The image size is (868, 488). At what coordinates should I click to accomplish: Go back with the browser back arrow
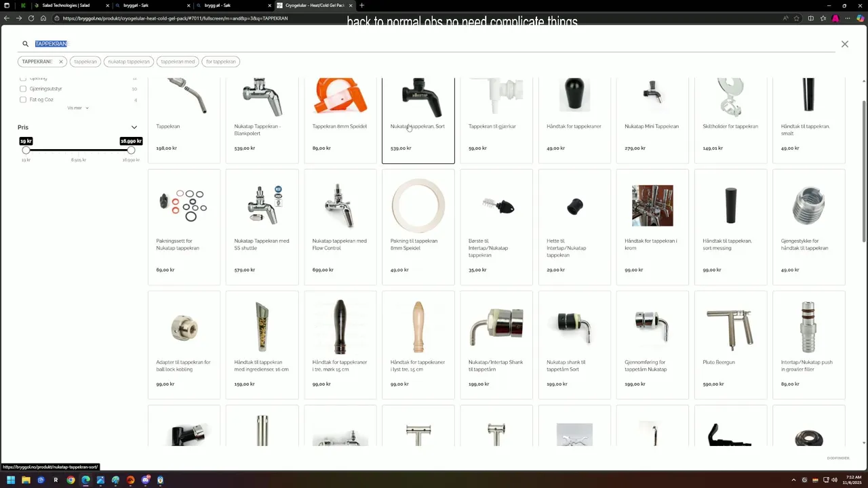(7, 18)
